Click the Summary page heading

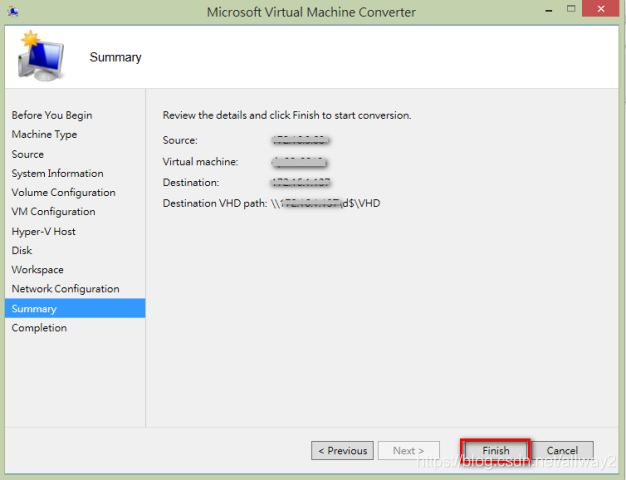(115, 57)
